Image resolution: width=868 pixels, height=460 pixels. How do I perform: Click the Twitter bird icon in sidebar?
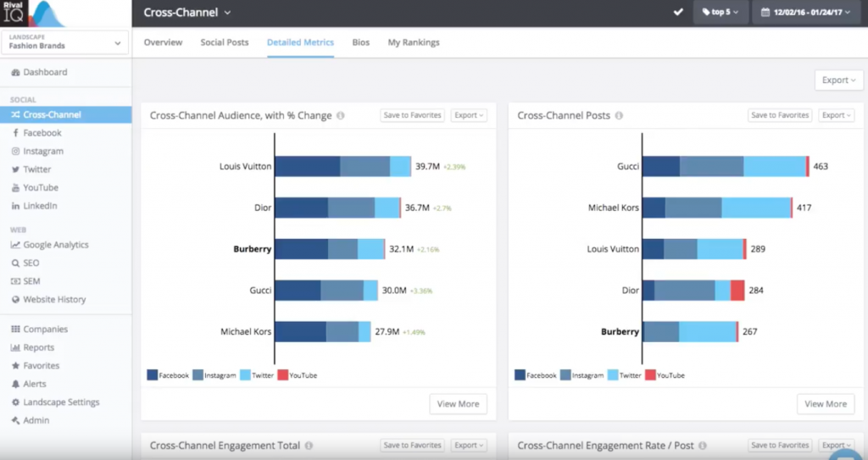(x=15, y=169)
